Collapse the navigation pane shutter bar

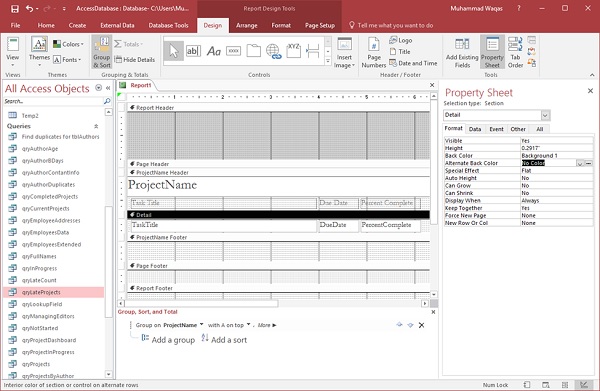tap(108, 88)
